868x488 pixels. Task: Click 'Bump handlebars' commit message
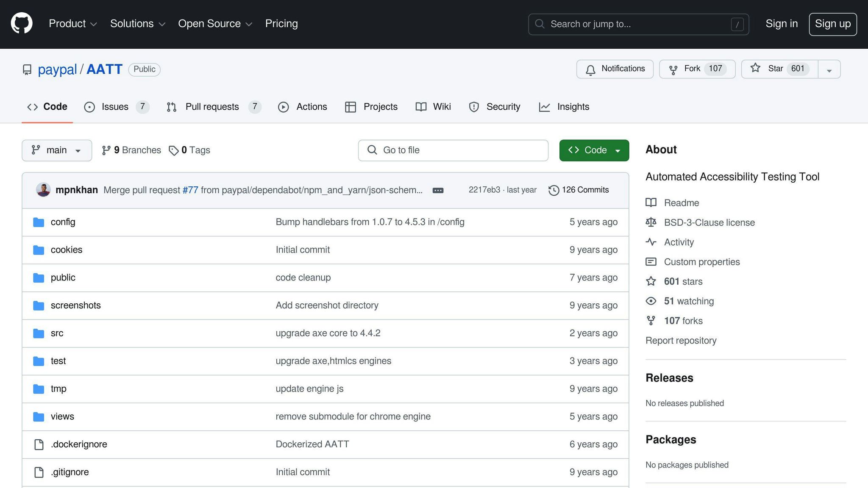[x=370, y=222]
